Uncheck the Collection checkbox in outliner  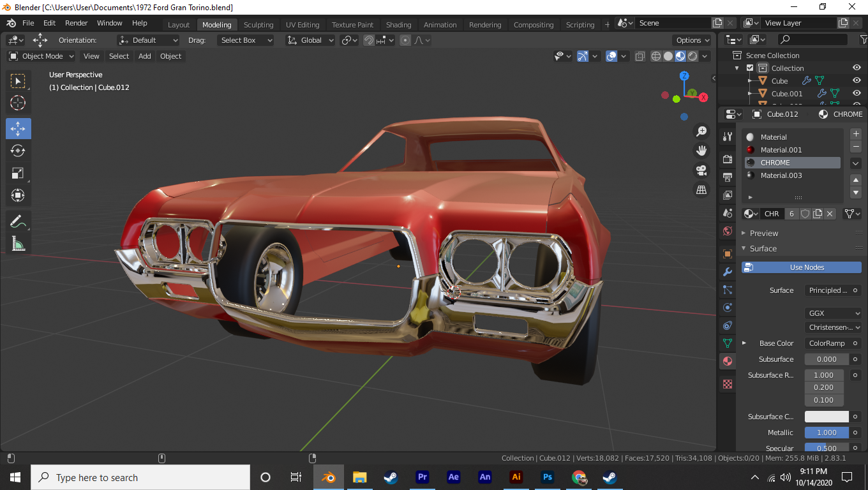click(x=750, y=68)
